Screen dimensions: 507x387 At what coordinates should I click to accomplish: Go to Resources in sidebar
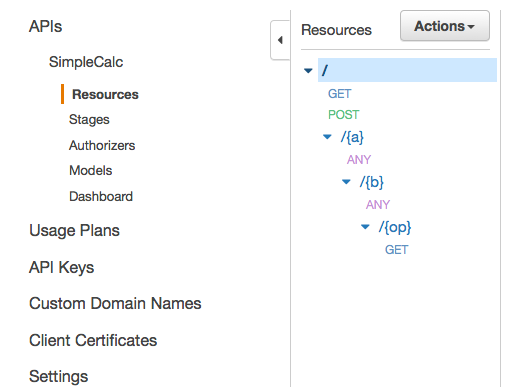click(105, 94)
